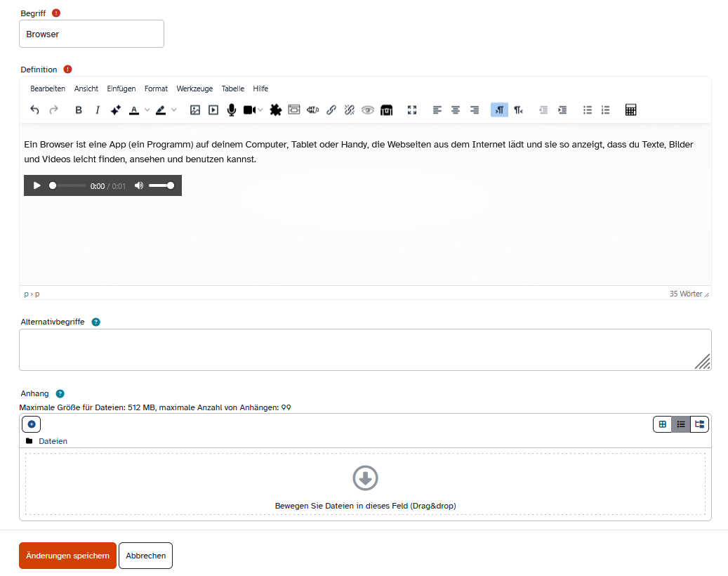
Task: Enter fullscreen editor mode
Action: [x=412, y=110]
